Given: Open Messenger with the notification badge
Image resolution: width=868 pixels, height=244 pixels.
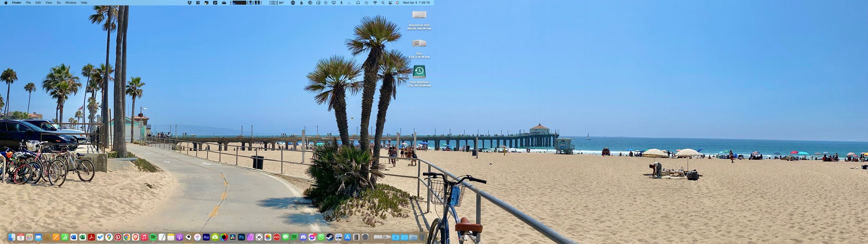Looking at the screenshot, I should pyautogui.click(x=312, y=237).
